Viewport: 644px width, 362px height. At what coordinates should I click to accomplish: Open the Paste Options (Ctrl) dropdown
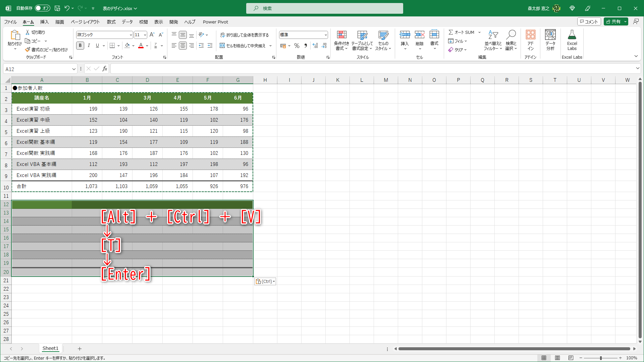click(265, 282)
